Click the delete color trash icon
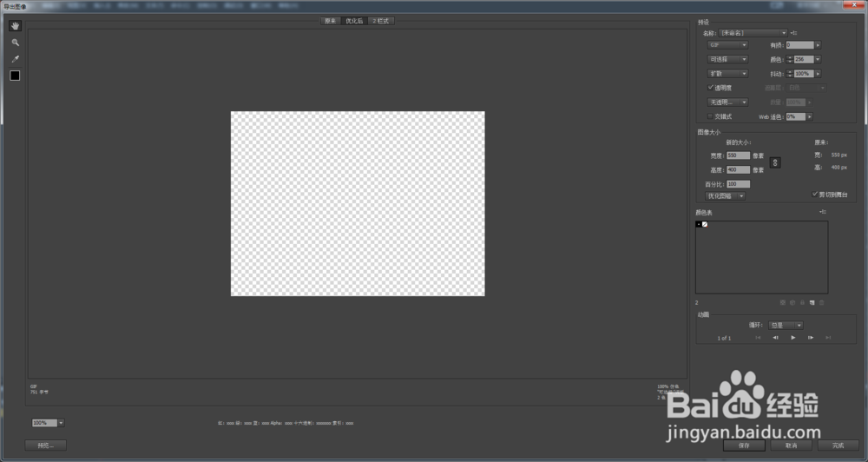Screen dimensions: 868x462 click(x=821, y=302)
